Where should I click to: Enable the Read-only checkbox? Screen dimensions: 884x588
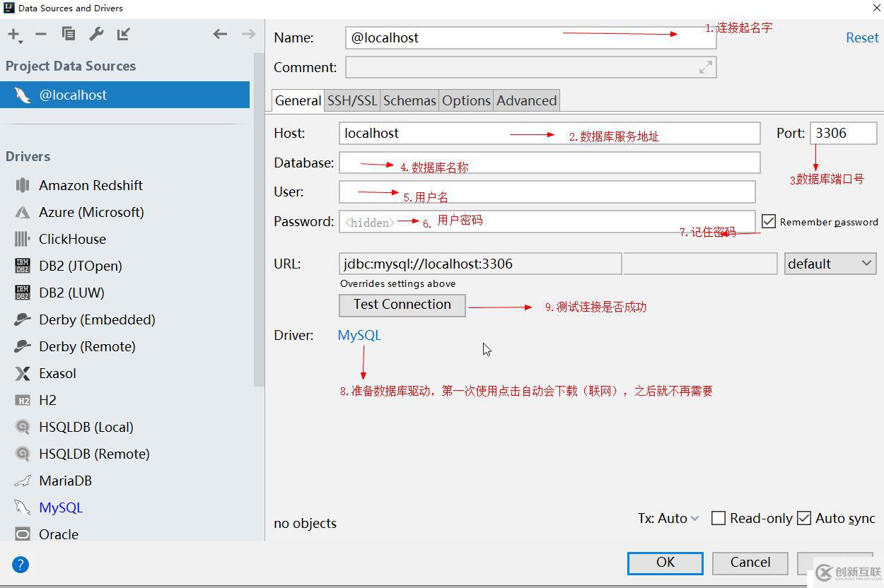[x=719, y=518]
